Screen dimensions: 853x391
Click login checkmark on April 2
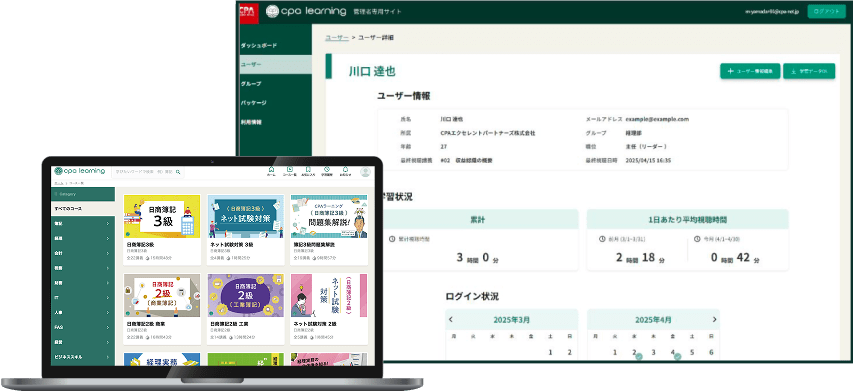(639, 357)
